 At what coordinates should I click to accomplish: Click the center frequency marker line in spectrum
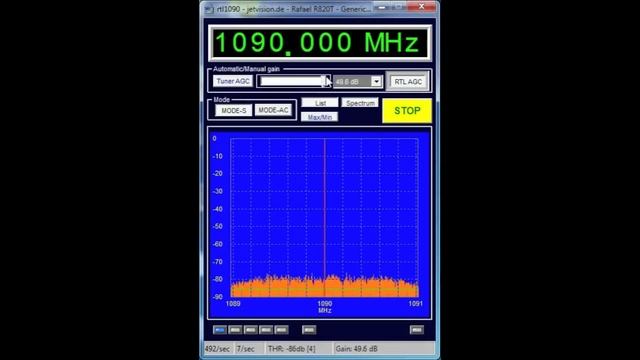point(325,218)
